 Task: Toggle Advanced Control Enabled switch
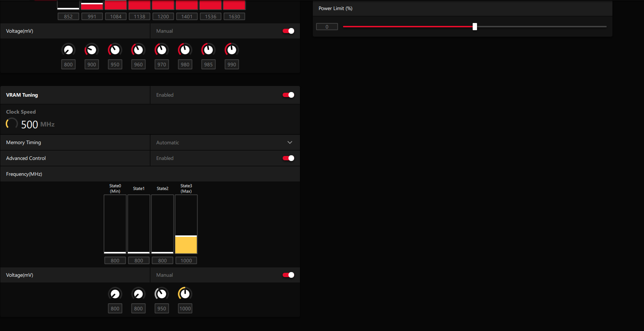click(x=288, y=158)
